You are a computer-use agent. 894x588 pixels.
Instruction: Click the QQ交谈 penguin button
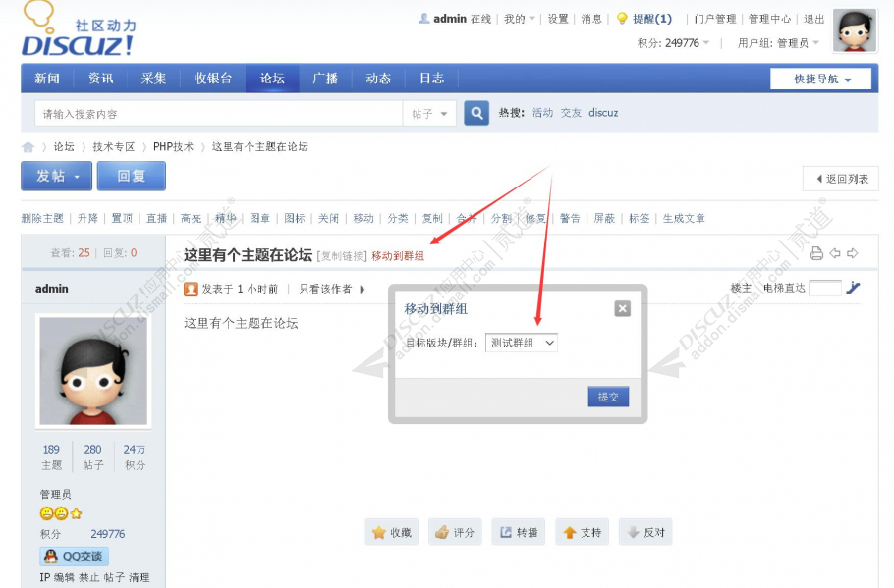[74, 556]
